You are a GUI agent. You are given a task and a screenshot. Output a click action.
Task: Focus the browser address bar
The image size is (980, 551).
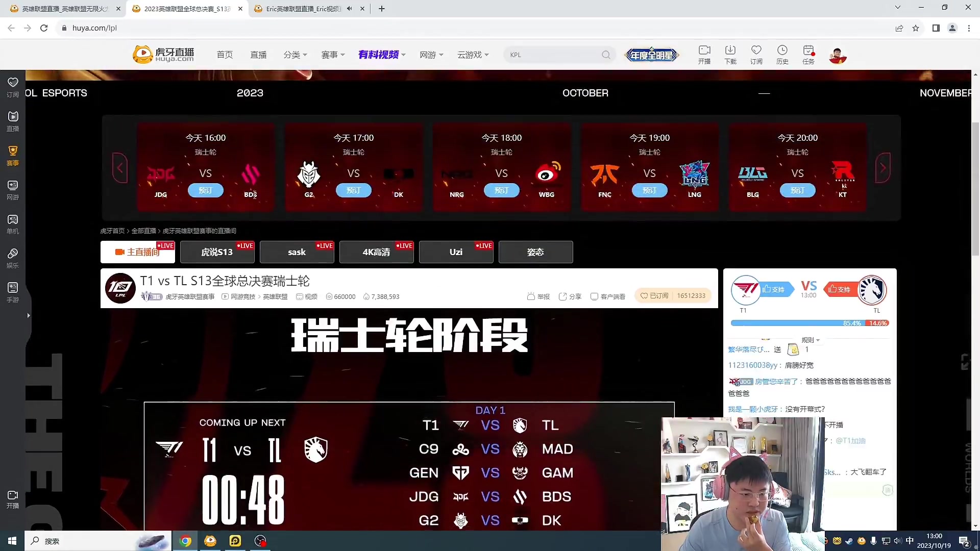pyautogui.click(x=475, y=28)
